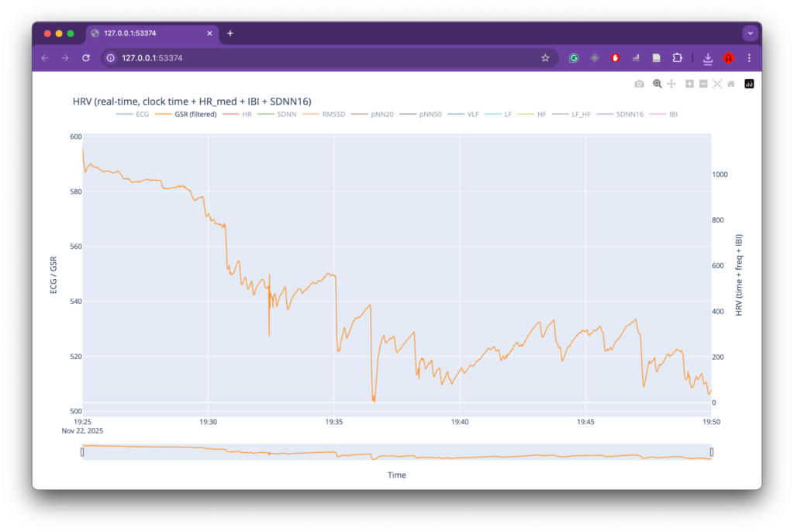
Task: Click the Autoscale icon in modebar
Action: coord(717,84)
